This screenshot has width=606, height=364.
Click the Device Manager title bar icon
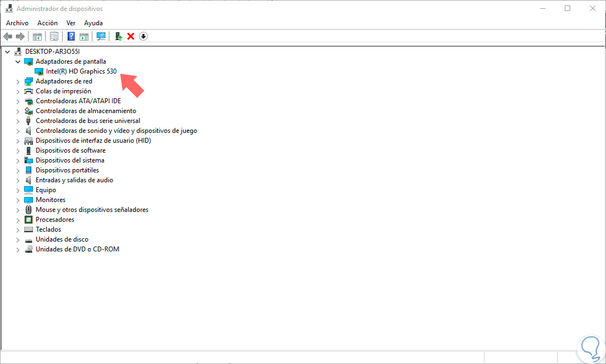9,8
